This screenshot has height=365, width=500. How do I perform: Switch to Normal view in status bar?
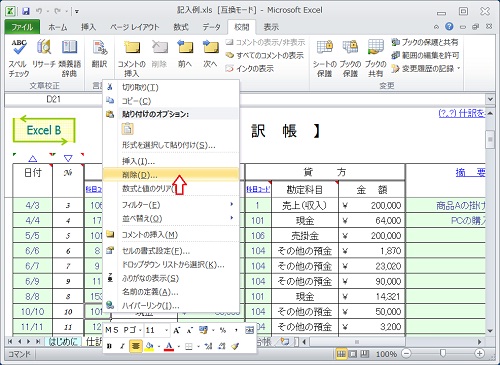coord(341,354)
